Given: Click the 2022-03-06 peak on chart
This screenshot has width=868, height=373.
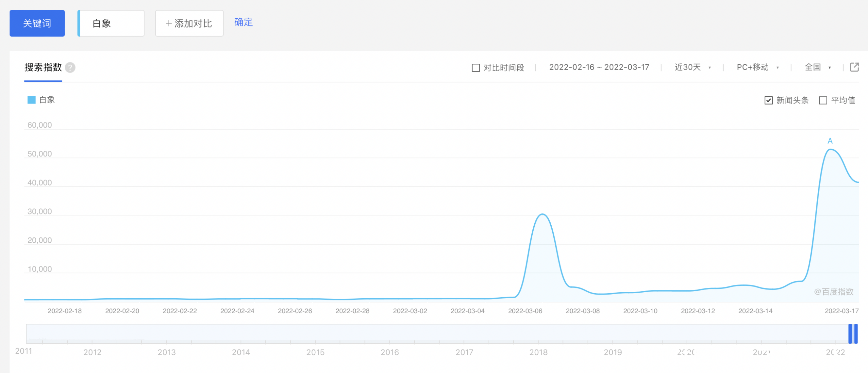Looking at the screenshot, I should (x=542, y=215).
